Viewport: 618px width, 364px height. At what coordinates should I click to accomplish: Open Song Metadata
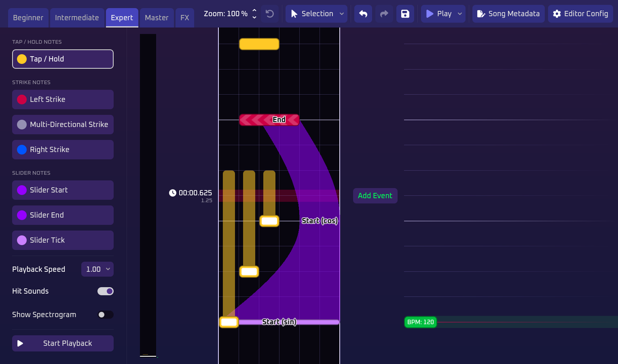(x=508, y=14)
